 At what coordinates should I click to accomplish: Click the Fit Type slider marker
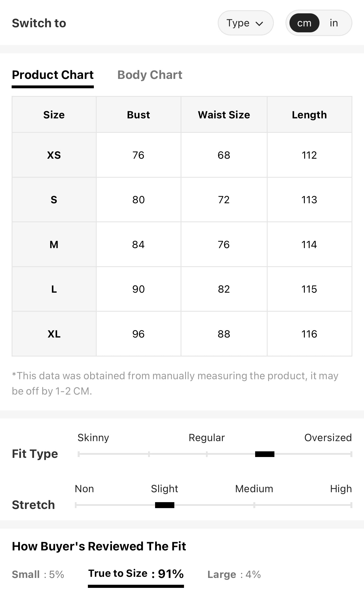(x=265, y=454)
